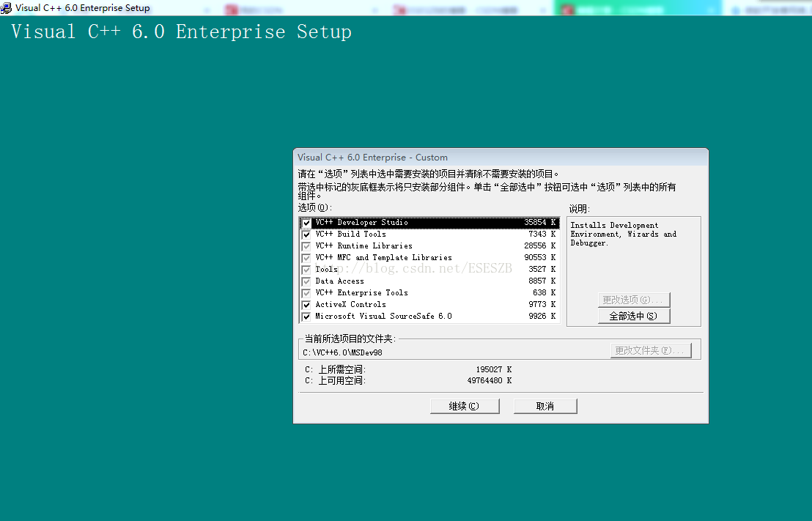This screenshot has width=812, height=521.
Task: Toggle Microsoft Visual SourceSafe 6.0 checkbox
Action: 306,317
